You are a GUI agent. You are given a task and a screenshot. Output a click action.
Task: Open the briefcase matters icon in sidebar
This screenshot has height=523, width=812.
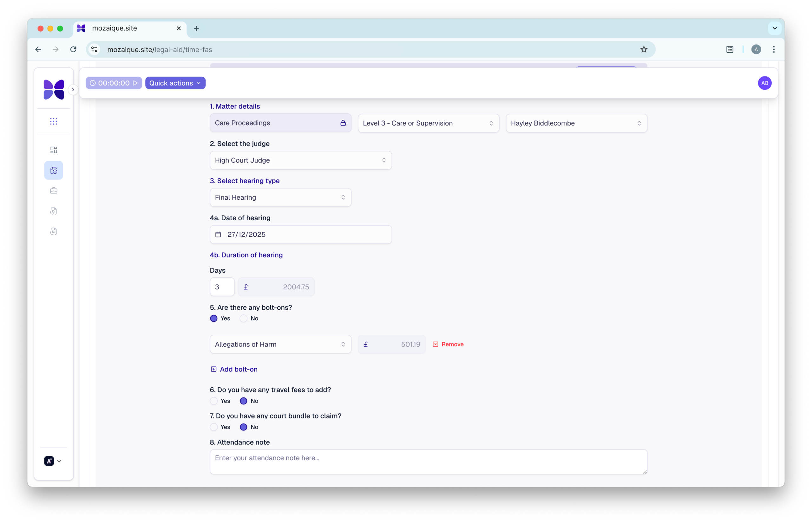(x=53, y=190)
